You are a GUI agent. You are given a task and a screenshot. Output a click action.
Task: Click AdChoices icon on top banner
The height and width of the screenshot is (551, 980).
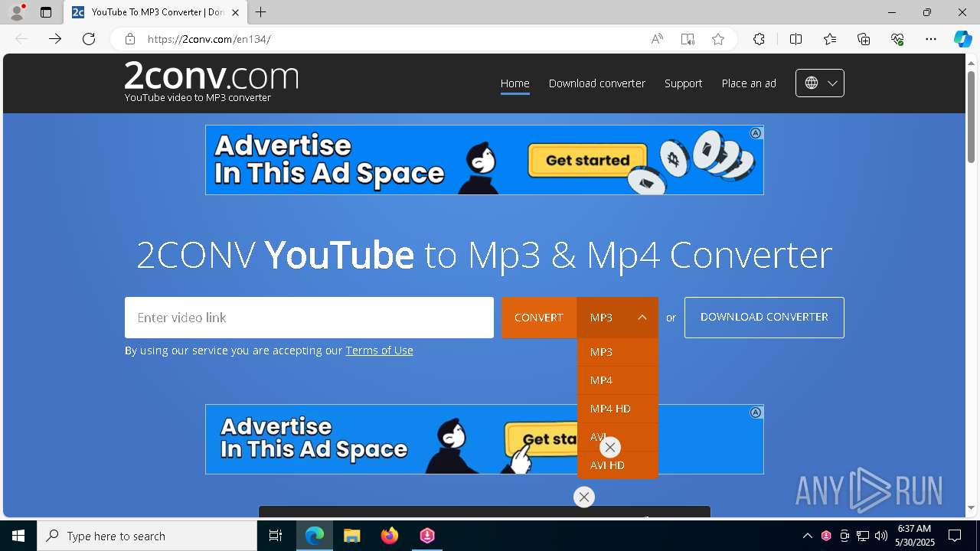[x=756, y=133]
